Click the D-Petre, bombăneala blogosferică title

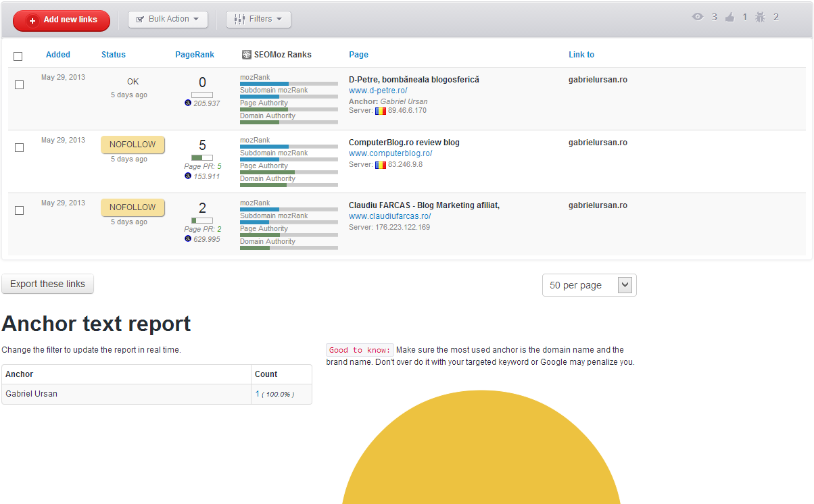[x=414, y=80]
